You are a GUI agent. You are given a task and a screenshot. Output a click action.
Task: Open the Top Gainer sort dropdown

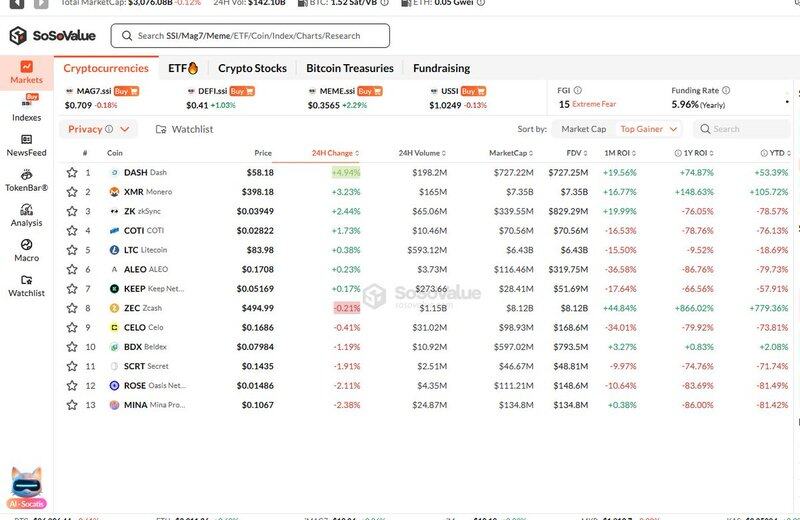click(649, 129)
